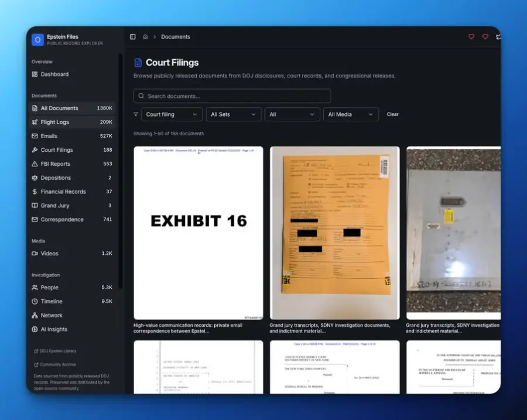Click the icon right of the hearts

tap(498, 37)
